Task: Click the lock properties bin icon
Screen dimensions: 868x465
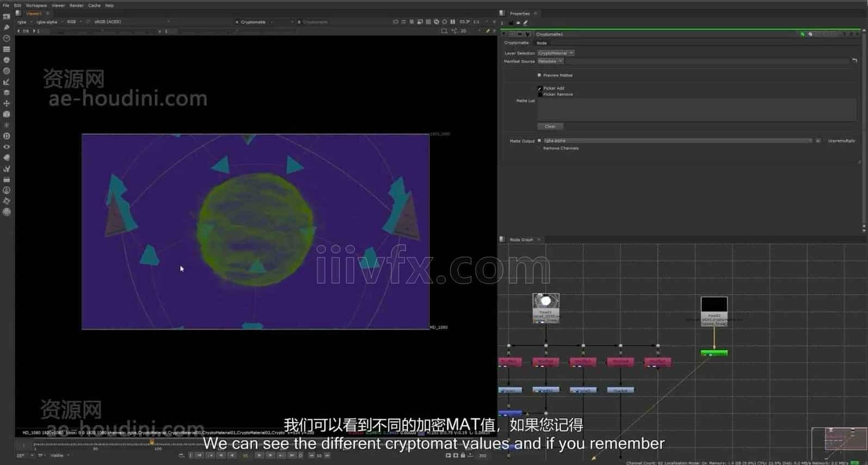Action: (x=510, y=23)
